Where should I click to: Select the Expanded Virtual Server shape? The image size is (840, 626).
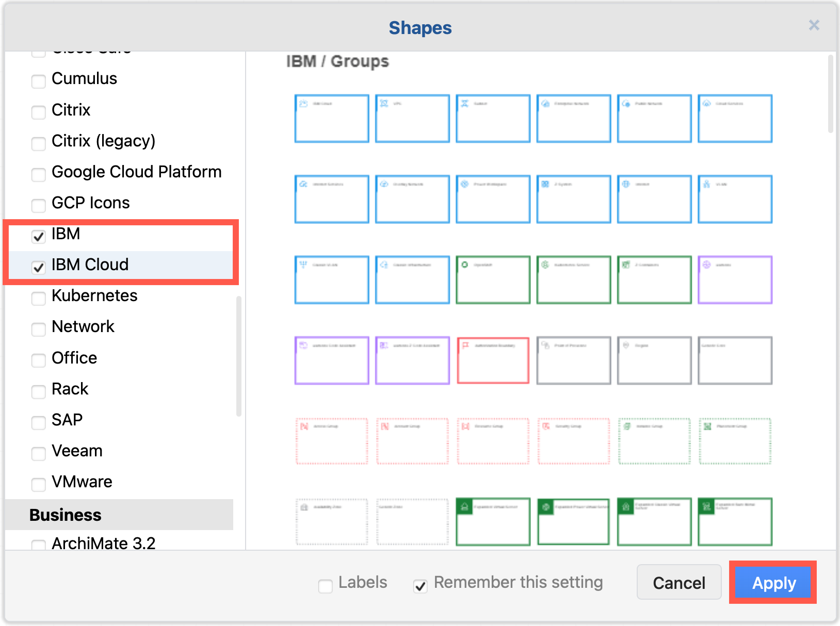click(x=493, y=521)
